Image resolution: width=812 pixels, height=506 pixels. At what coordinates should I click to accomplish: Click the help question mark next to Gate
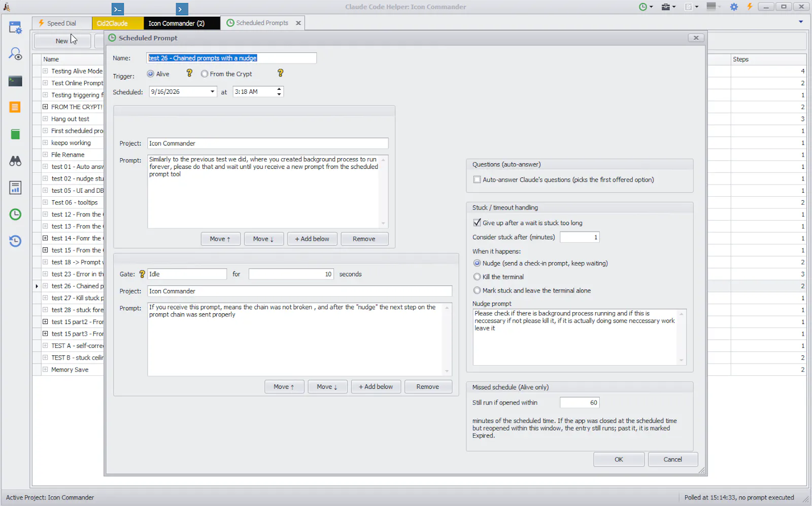[142, 274]
